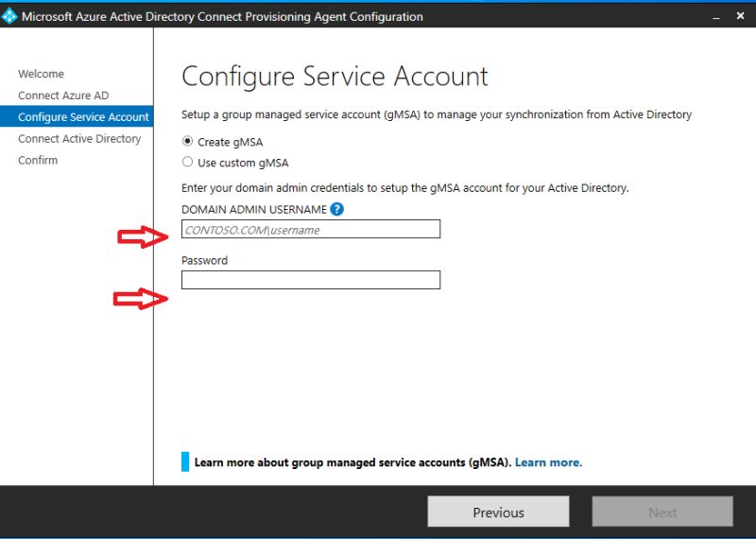This screenshot has height=539, width=756.
Task: Click the Password label
Action: 204,260
